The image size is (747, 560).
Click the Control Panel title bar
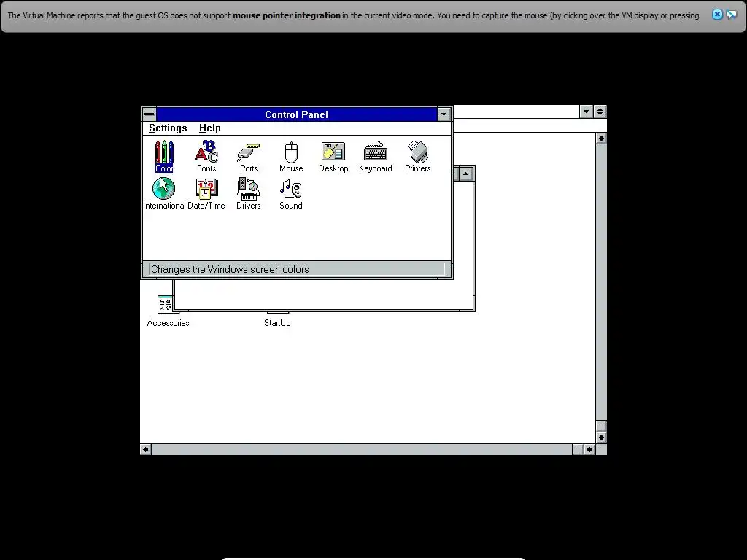pos(296,114)
